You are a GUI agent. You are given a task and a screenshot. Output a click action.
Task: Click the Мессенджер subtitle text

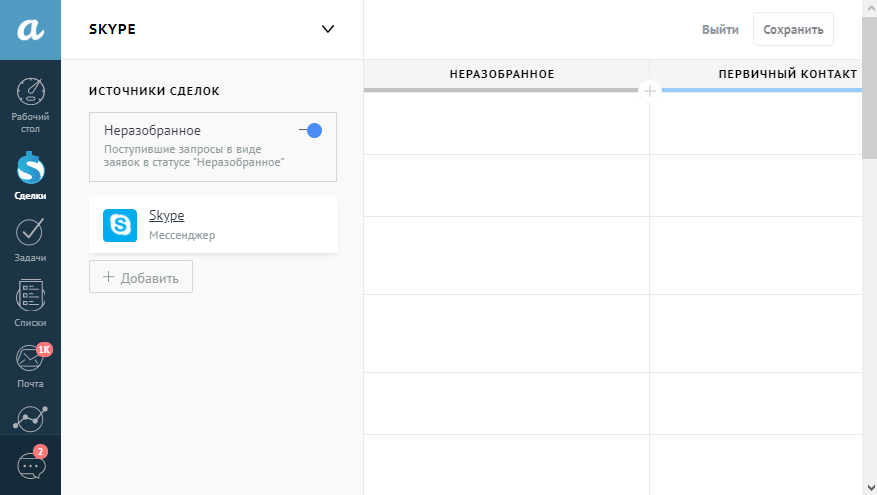click(x=182, y=235)
